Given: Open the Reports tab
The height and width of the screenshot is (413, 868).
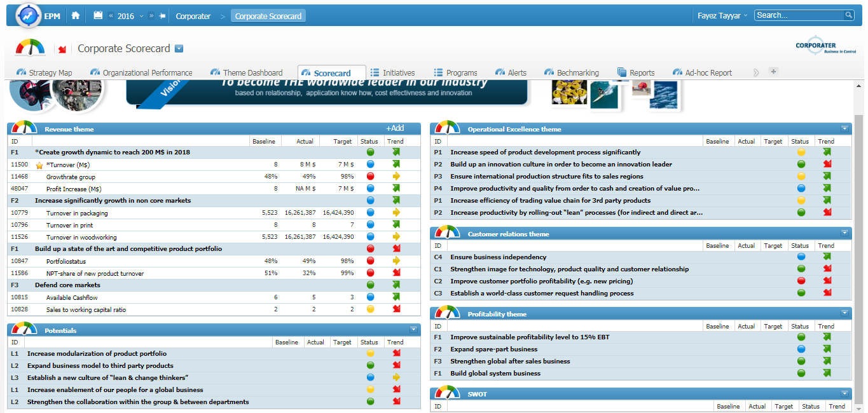Looking at the screenshot, I should (x=636, y=73).
